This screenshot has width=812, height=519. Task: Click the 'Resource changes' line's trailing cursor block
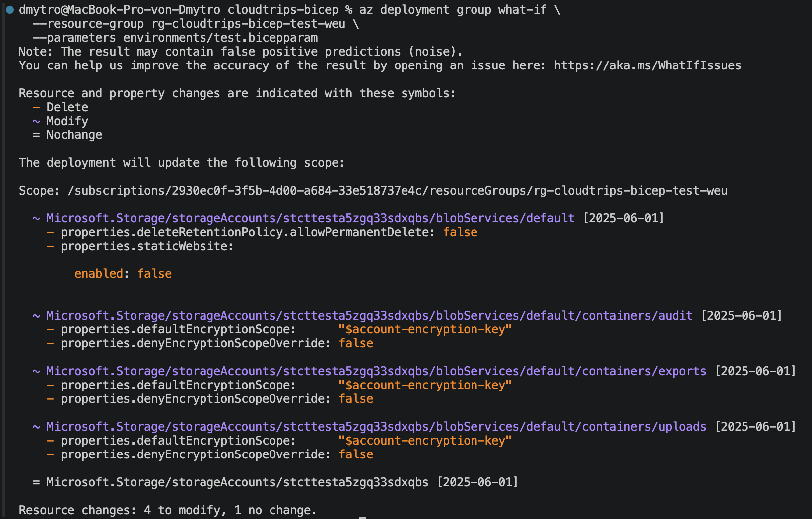363,518
